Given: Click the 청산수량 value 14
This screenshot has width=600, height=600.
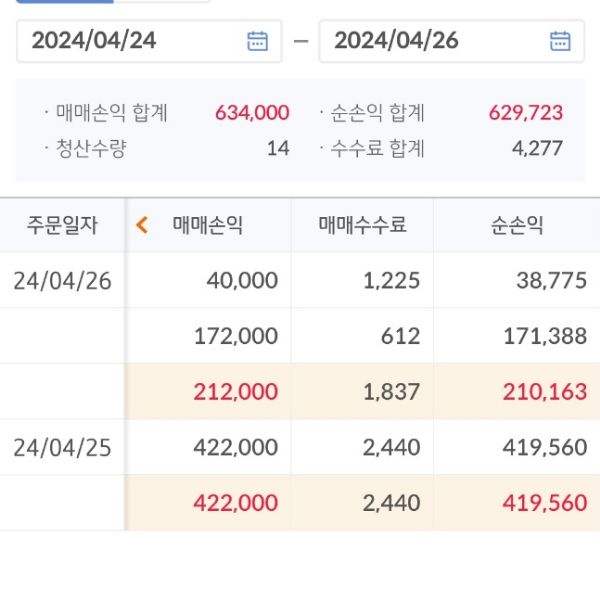Looking at the screenshot, I should pos(278,149).
